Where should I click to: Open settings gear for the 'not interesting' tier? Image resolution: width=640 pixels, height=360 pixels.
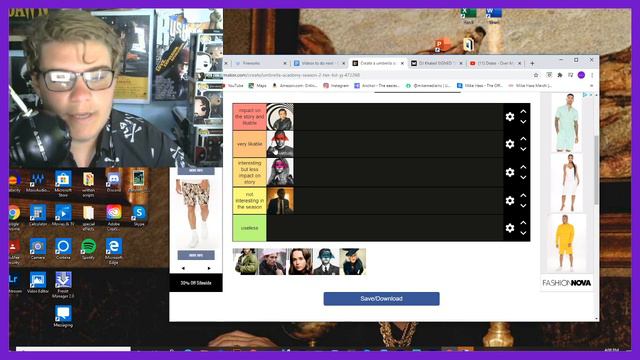510,200
